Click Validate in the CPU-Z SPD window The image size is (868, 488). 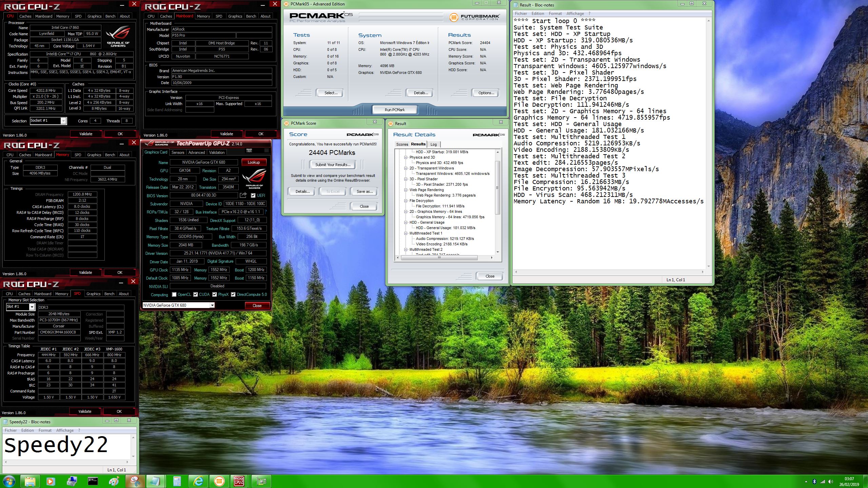85,411
